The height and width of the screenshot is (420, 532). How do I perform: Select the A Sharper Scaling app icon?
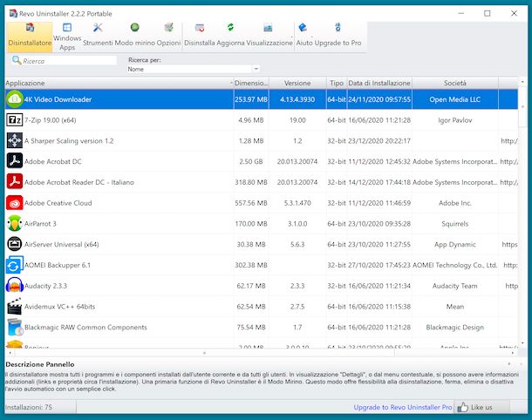(14, 140)
